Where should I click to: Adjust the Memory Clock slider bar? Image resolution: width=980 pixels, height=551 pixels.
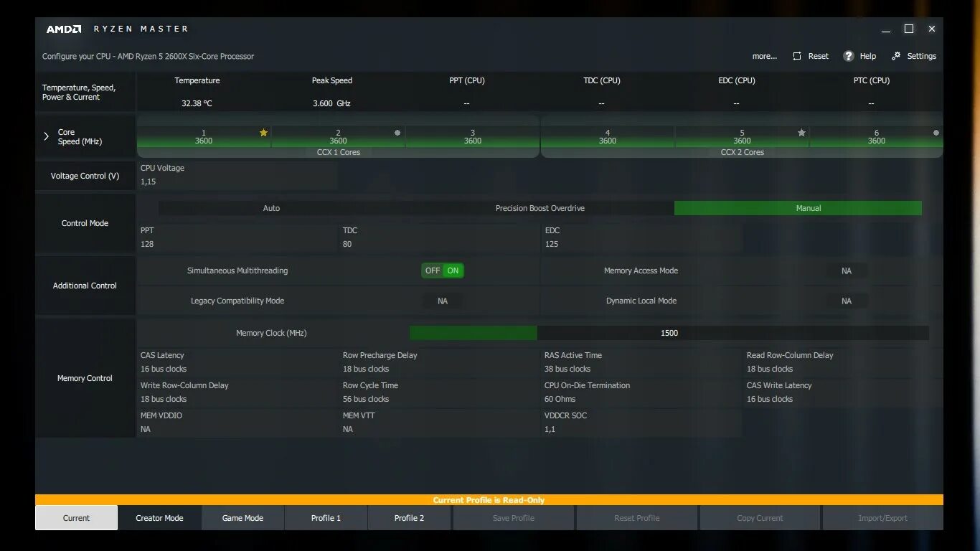click(x=669, y=333)
